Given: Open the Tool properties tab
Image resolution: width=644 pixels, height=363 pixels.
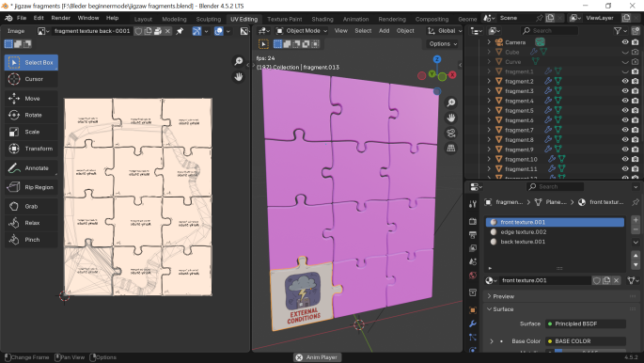Looking at the screenshot, I should point(473,204).
